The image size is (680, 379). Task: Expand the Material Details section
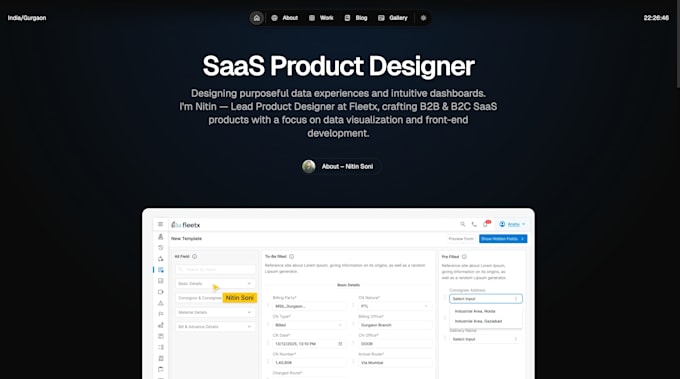pyautogui.click(x=216, y=312)
